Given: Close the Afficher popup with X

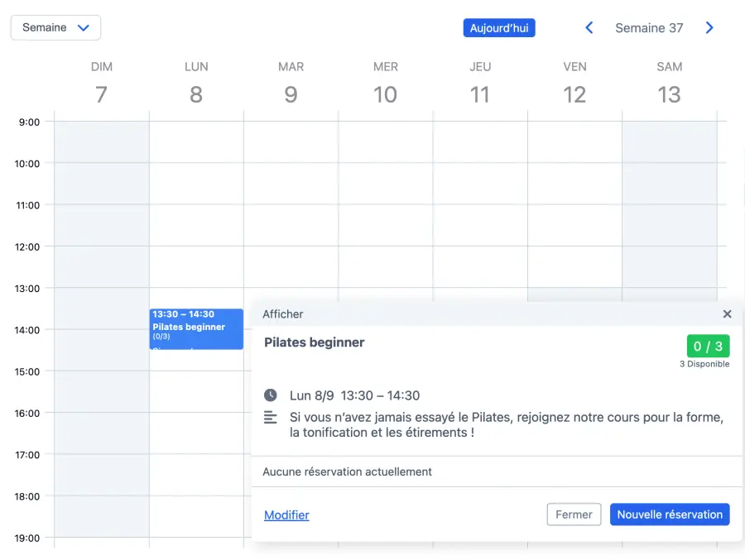Looking at the screenshot, I should (727, 314).
